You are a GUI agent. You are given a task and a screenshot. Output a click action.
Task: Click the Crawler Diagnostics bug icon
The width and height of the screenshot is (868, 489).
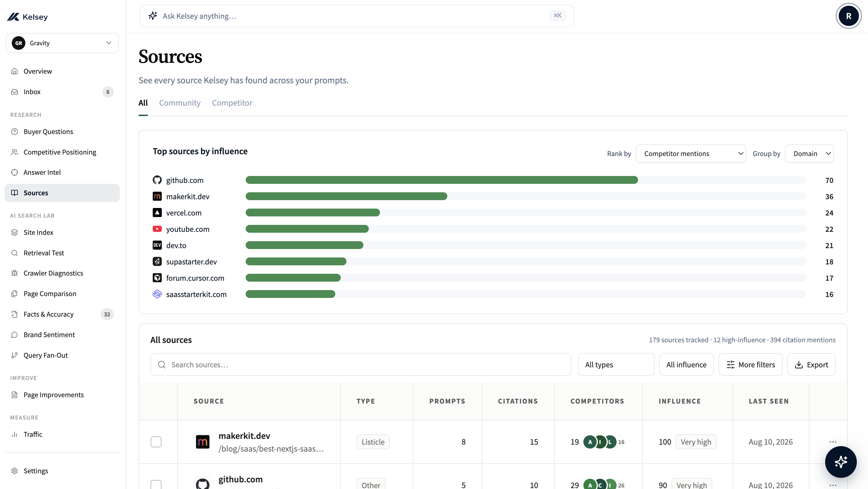click(14, 273)
